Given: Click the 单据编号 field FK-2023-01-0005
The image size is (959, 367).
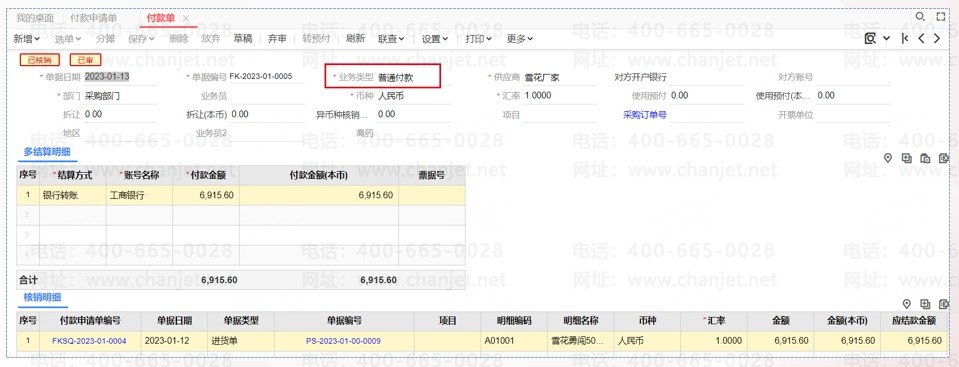Looking at the screenshot, I should 266,77.
